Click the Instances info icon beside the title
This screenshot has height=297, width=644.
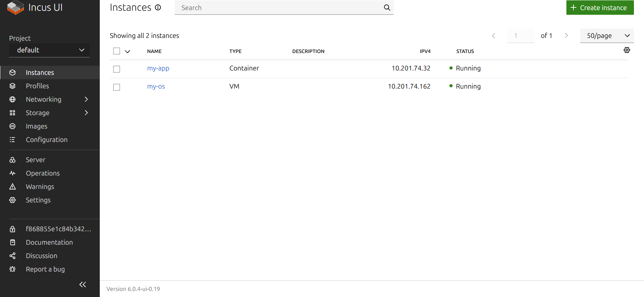158,7
